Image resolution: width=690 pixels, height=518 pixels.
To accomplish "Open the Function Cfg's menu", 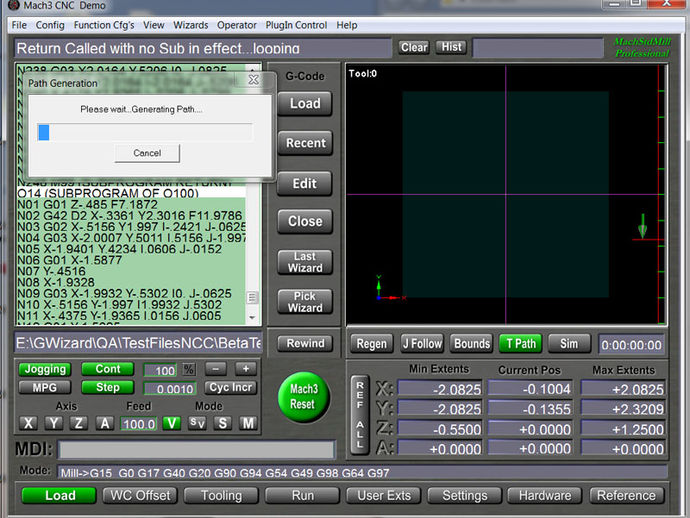I will [x=104, y=25].
